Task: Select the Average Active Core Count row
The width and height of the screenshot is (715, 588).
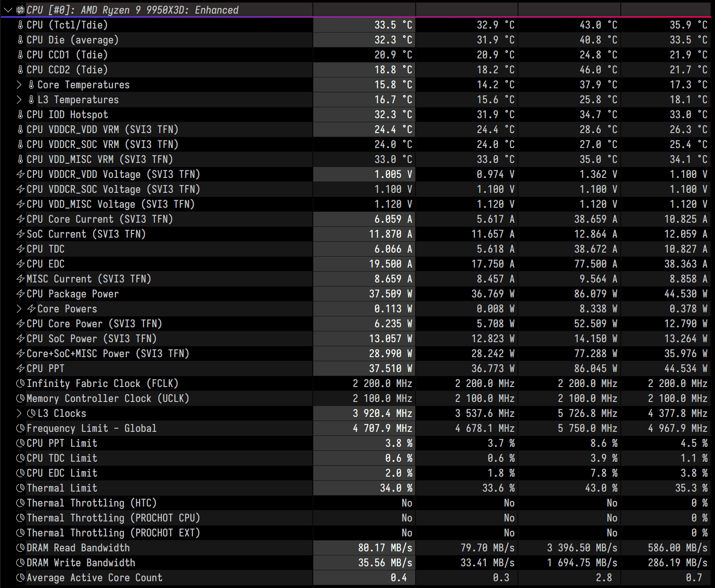Action: [x=94, y=578]
